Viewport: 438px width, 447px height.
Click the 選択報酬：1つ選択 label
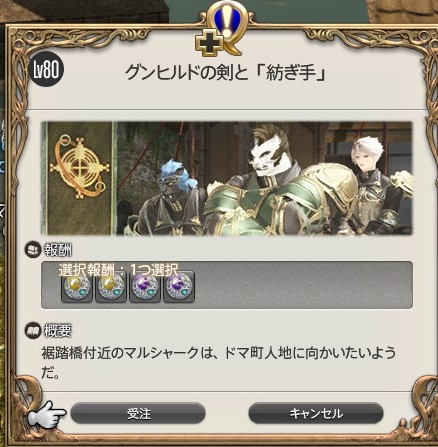click(119, 270)
